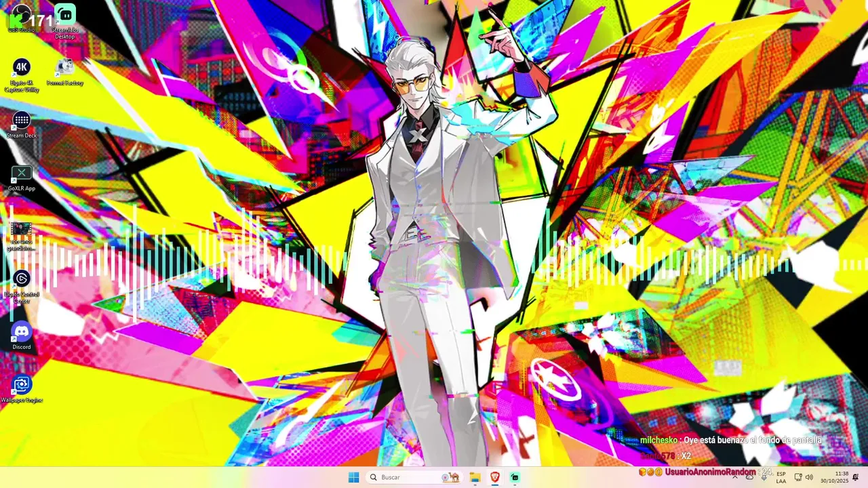Select the GoXLR App desktop icon
This screenshot has width=868, height=488.
[x=22, y=178]
